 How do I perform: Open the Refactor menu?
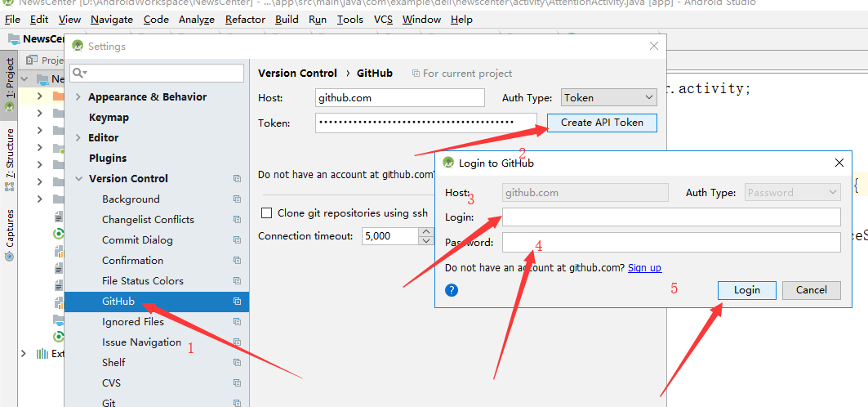245,20
